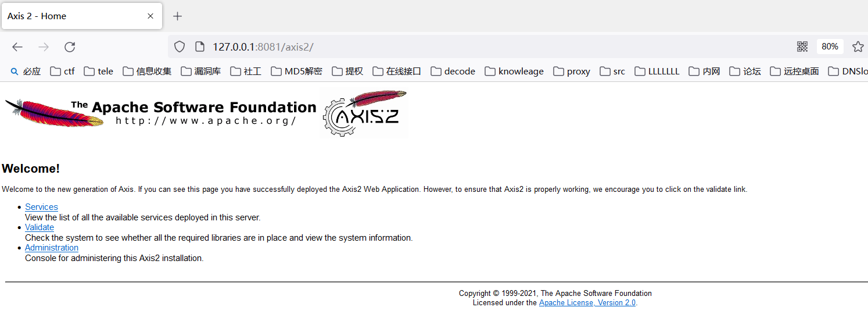This screenshot has width=868, height=325.
Task: Open the LLLLLLL bookmarks folder
Action: 657,71
